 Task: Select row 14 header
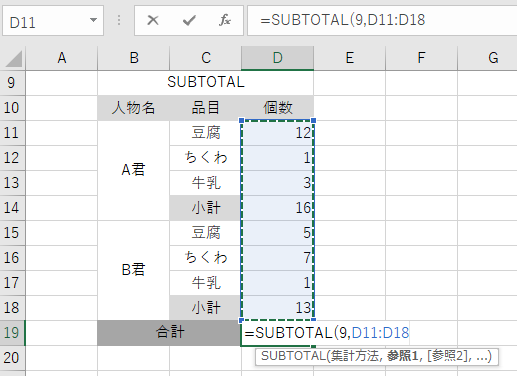click(x=12, y=208)
